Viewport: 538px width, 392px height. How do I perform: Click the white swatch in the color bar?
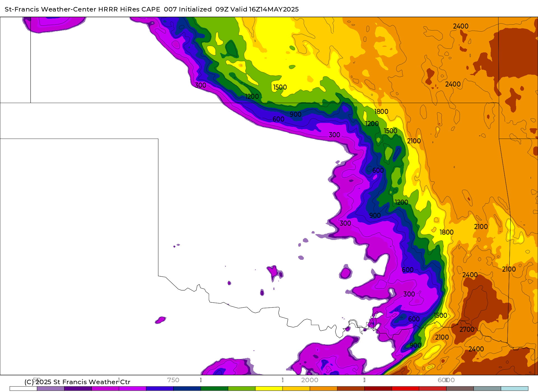23,389
